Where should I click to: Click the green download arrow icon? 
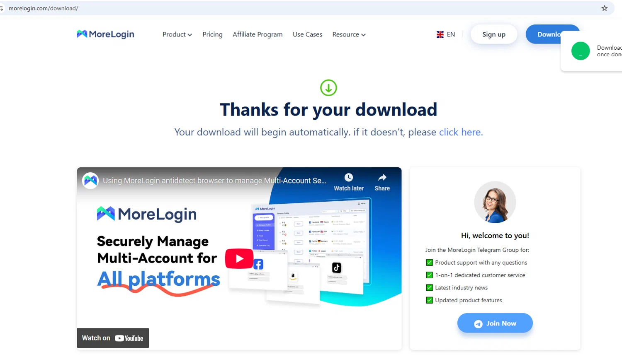click(328, 88)
